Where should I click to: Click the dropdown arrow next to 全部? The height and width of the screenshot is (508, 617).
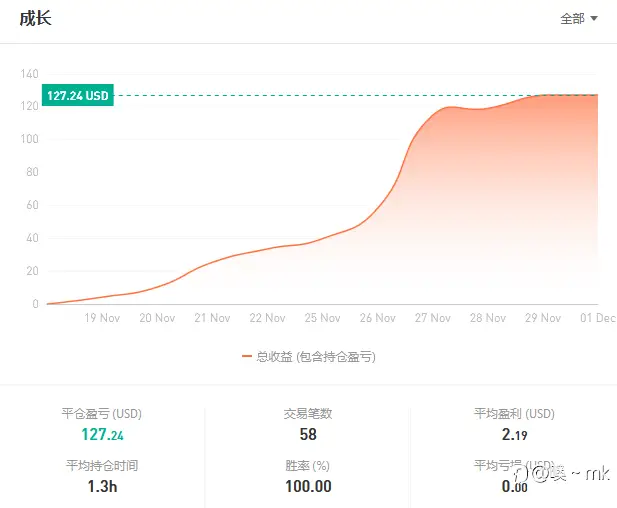tap(594, 18)
